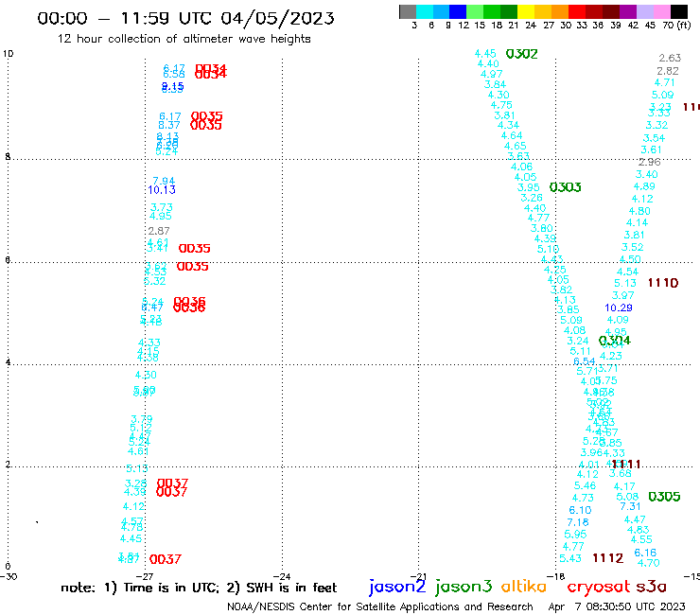700x615 pixels.
Task: Click the -27 longitude axis label
Action: pyautogui.click(x=145, y=576)
